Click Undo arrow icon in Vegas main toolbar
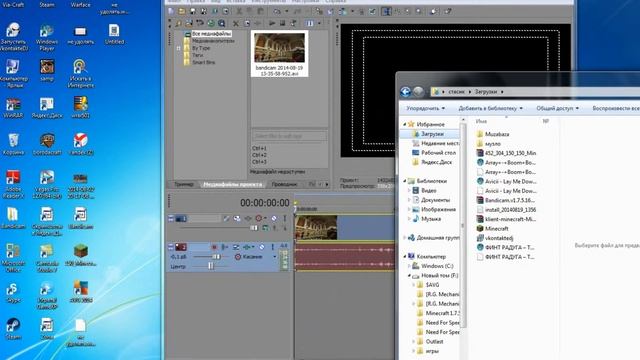This screenshot has height=360, width=640. coord(277,11)
